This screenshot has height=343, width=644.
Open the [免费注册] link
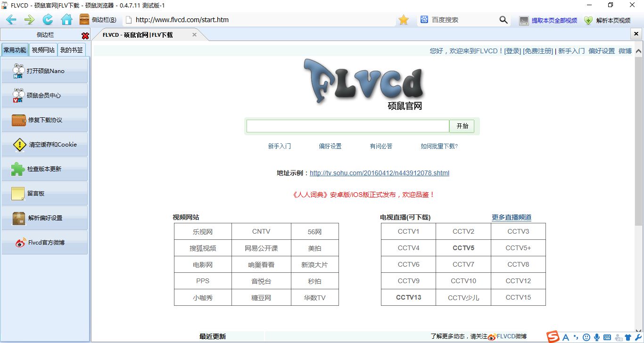538,51
